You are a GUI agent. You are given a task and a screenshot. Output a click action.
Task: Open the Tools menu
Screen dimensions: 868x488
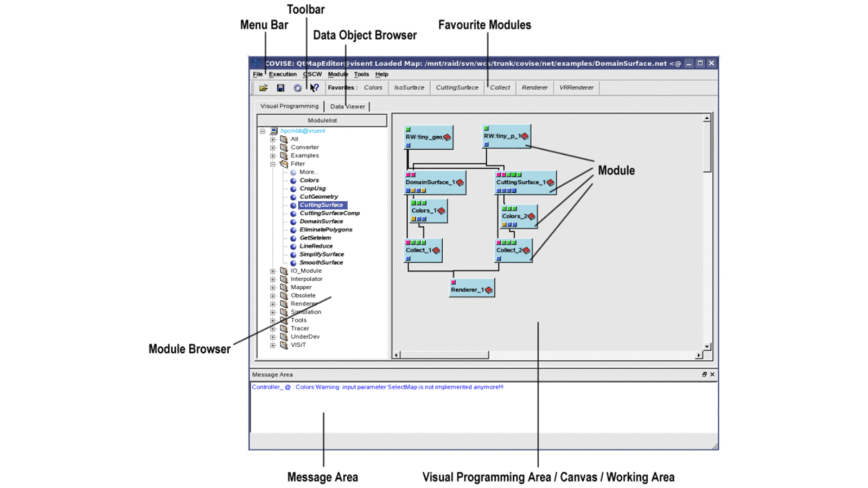[361, 74]
